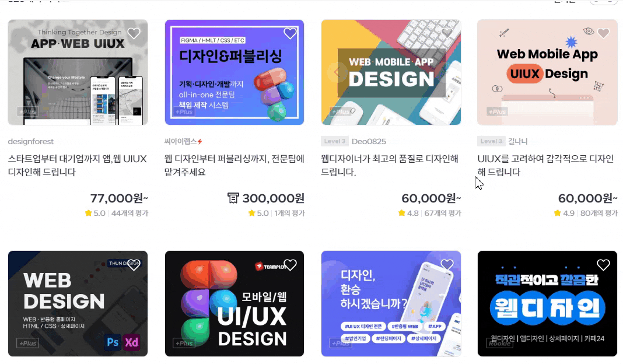Image resolution: width=623 pixels, height=364 pixels.
Task: Toggle heart on THUN DESIGN web design card
Action: point(134,265)
